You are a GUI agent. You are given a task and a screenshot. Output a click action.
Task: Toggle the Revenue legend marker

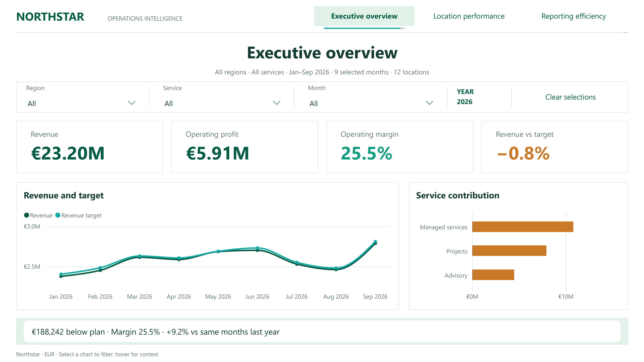26,215
